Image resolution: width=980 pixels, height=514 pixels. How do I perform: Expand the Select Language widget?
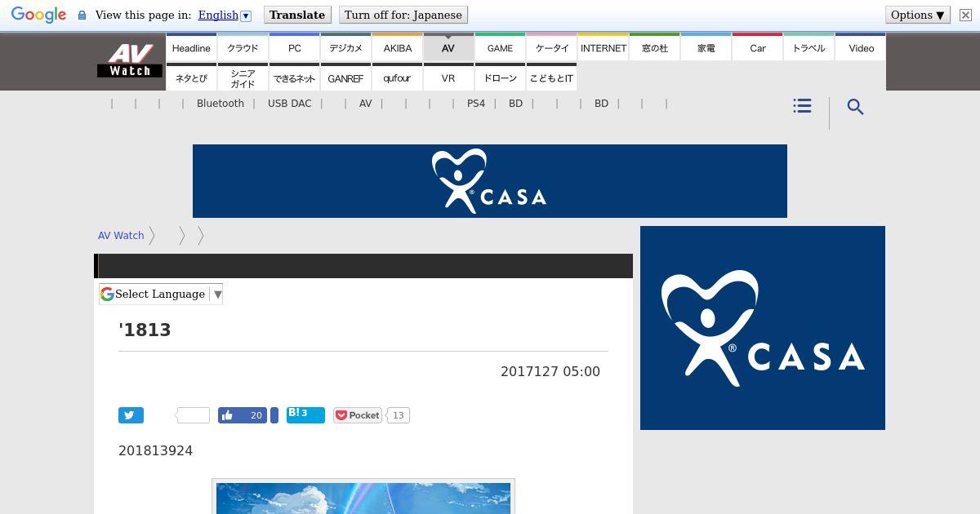click(161, 294)
